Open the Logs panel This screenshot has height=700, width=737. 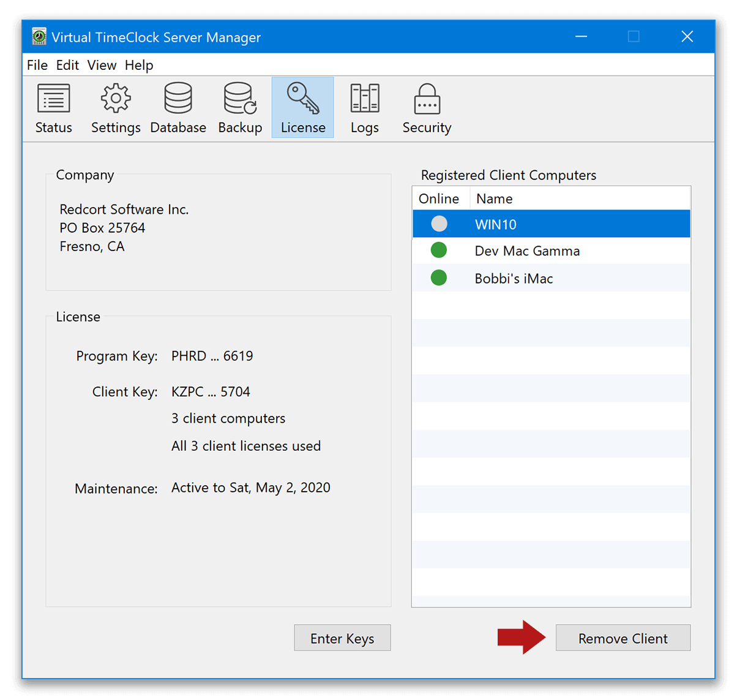pyautogui.click(x=364, y=107)
